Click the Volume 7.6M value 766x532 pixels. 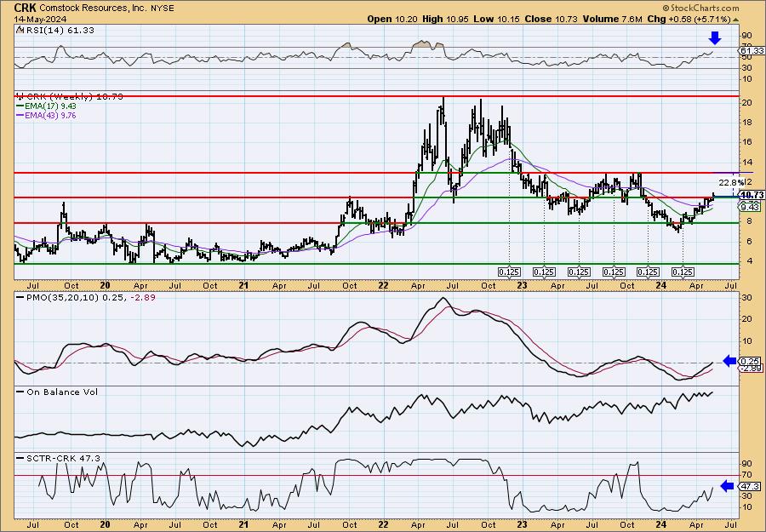coord(612,19)
